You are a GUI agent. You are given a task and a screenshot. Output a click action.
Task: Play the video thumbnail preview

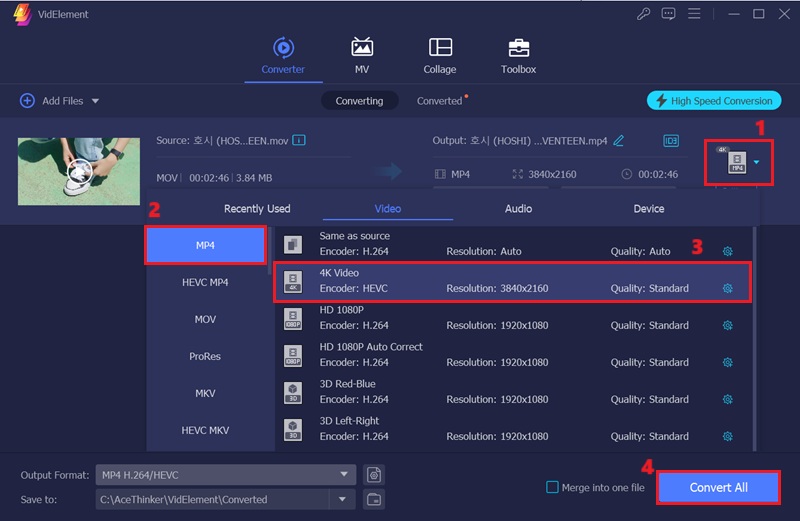coord(80,171)
